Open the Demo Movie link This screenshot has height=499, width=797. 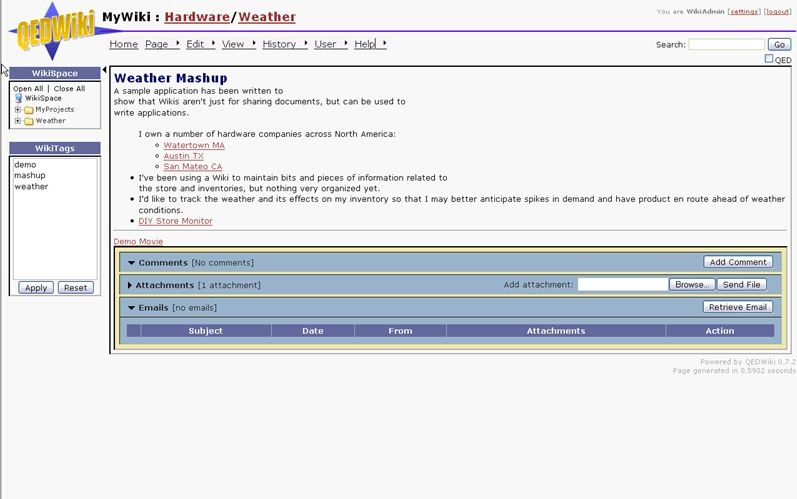coord(138,241)
